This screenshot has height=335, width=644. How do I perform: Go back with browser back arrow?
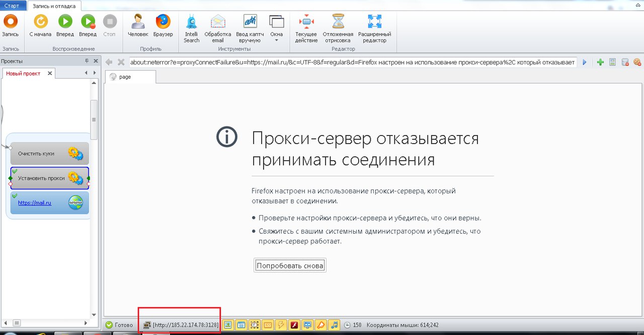(x=109, y=62)
